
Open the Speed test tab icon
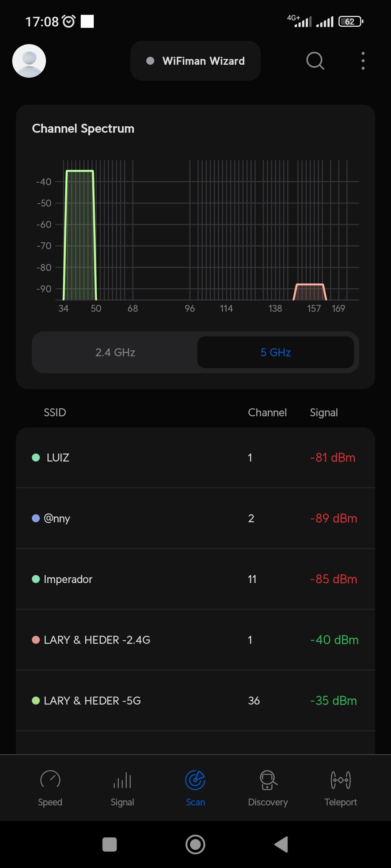click(x=50, y=780)
